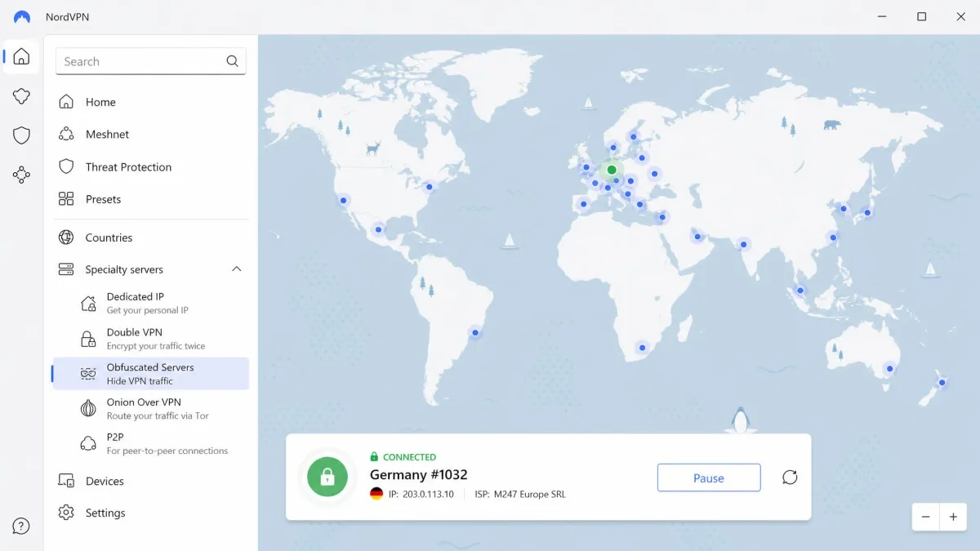Select the green Germany map marker
Image resolution: width=980 pixels, height=551 pixels.
tap(612, 170)
